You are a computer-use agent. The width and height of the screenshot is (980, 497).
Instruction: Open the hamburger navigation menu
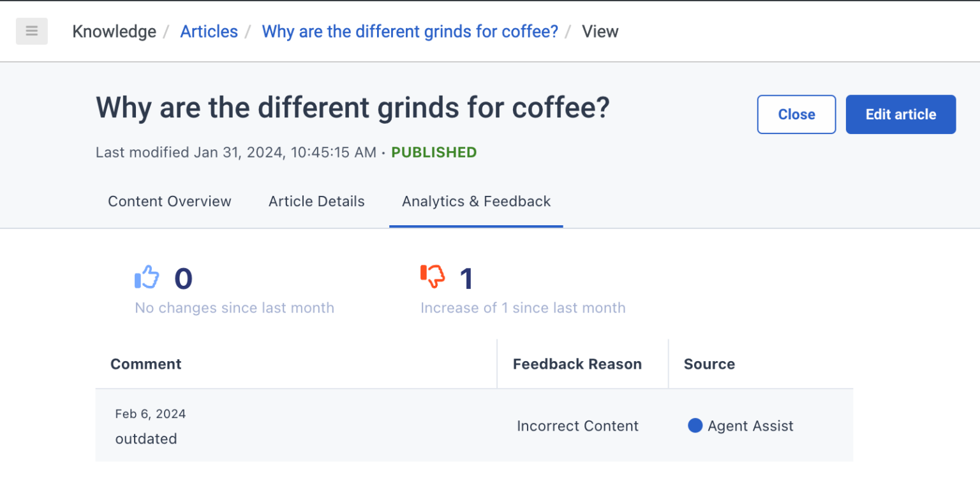[x=32, y=31]
